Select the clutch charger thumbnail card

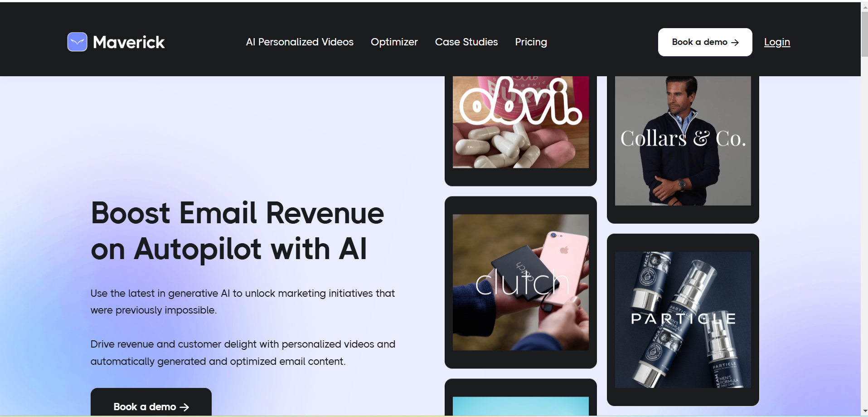(x=520, y=282)
